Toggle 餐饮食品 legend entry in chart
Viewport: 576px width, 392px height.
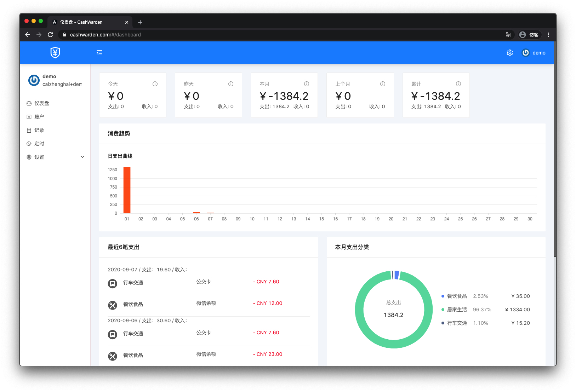click(x=456, y=296)
